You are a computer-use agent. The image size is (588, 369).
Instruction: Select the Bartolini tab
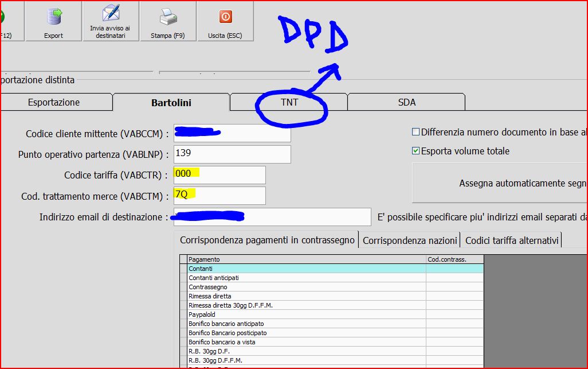[x=171, y=103]
